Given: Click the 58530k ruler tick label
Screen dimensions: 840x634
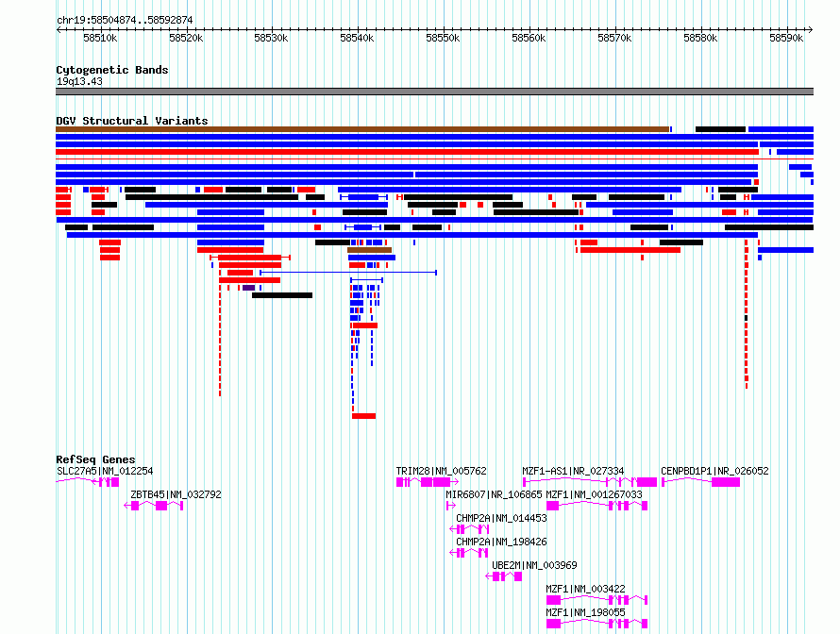Looking at the screenshot, I should (271, 38).
